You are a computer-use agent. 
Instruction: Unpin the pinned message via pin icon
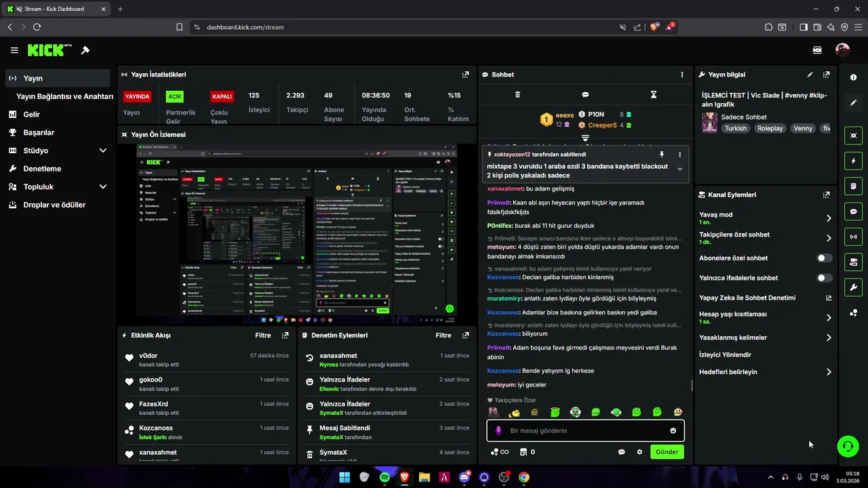(x=662, y=155)
